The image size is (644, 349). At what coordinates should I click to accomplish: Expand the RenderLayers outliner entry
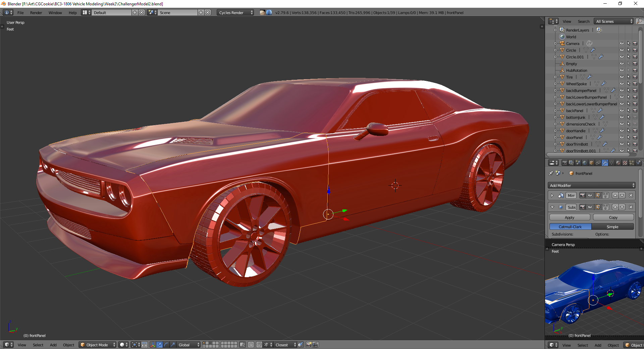click(x=555, y=30)
